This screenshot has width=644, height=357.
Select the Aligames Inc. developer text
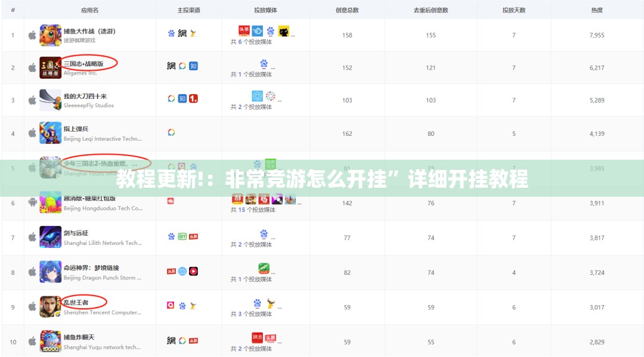point(80,73)
